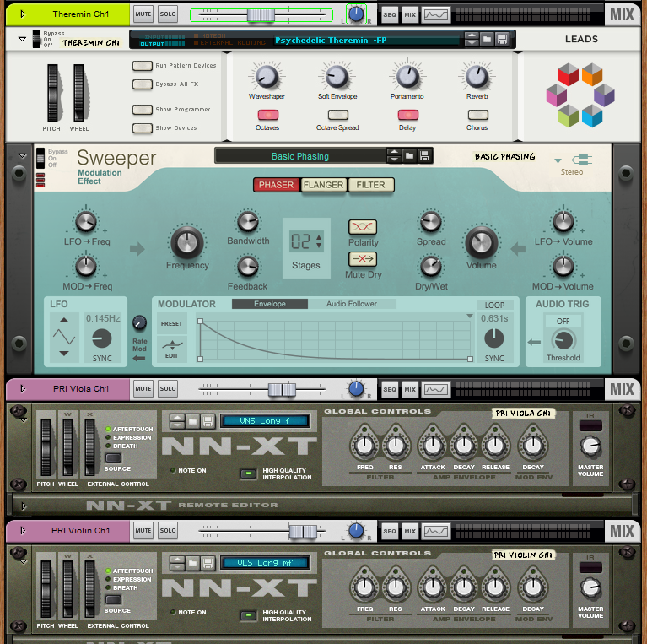Expand the Theremin Ch1 mix channel triangle
Image resolution: width=647 pixels, height=644 pixels.
(x=22, y=14)
